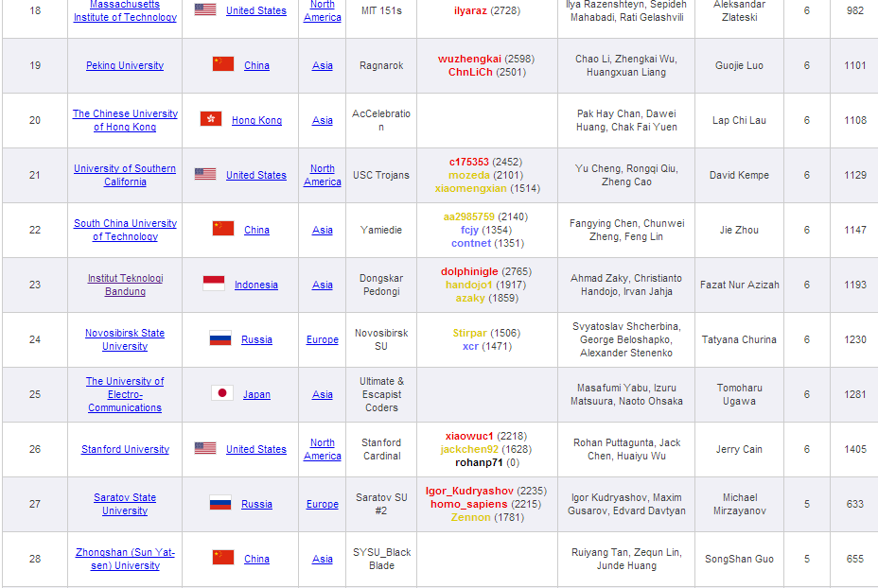
Task: Open South China University of Technology link
Action: (125, 230)
